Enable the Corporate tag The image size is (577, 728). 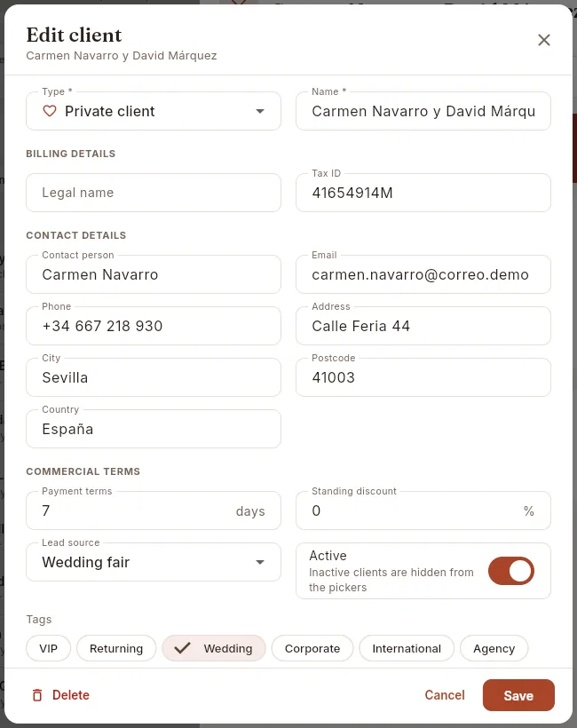pos(312,648)
